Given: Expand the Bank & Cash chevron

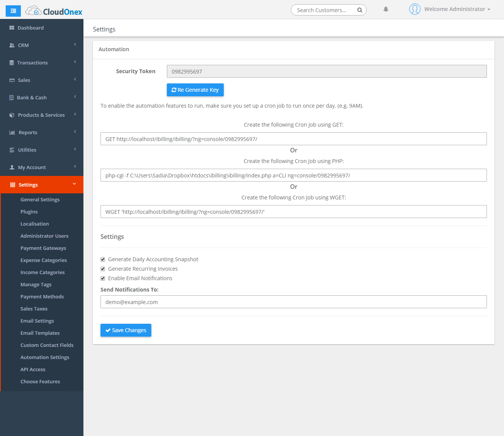Looking at the screenshot, I should (75, 97).
